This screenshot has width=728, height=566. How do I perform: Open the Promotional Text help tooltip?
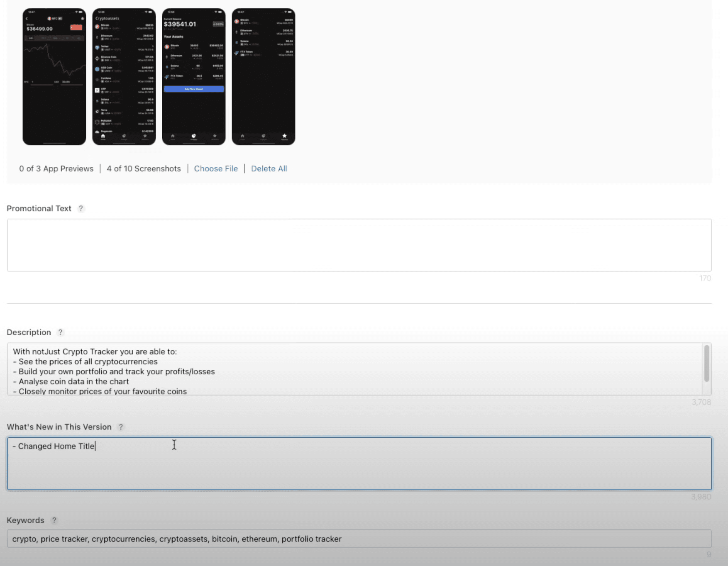(x=81, y=209)
